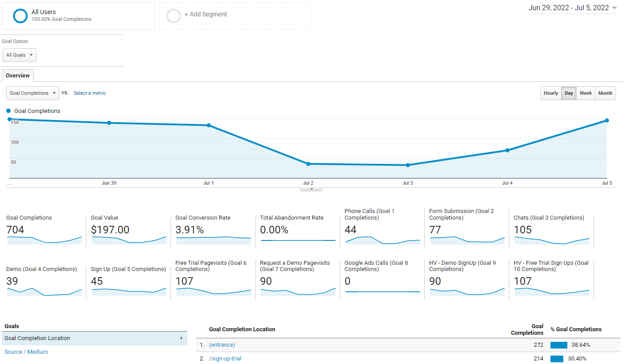Open the /sign-up-trial completion location
The image size is (624, 364).
[x=225, y=358]
